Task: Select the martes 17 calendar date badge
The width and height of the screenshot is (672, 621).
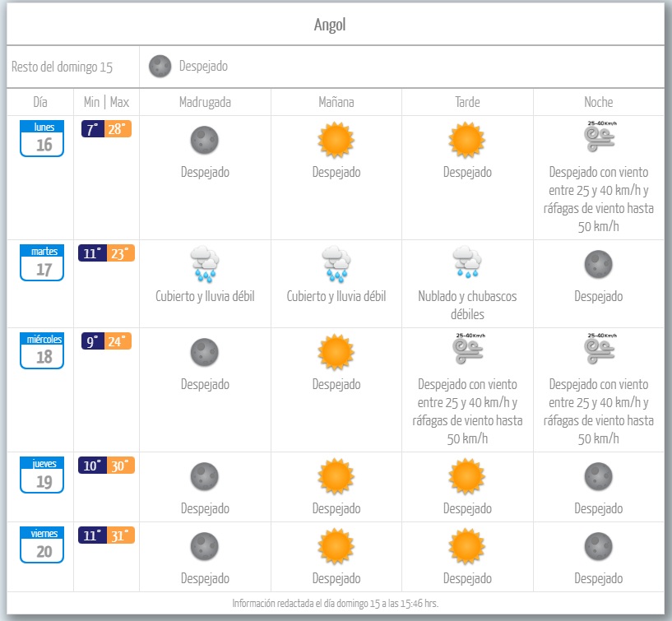Action: tap(43, 262)
